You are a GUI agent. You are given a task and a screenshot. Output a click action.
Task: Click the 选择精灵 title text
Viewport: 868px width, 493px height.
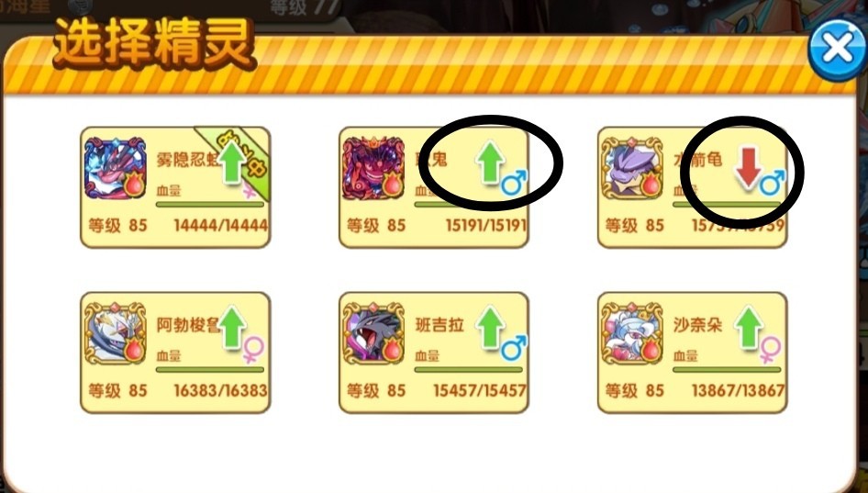click(x=154, y=44)
